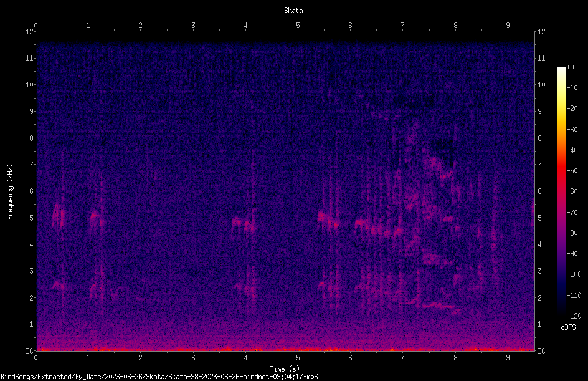Viewport: 588px width, 381px height.
Task: Click the bird call trace near 1.7 kHz at 7.5 s
Action: pos(438,306)
